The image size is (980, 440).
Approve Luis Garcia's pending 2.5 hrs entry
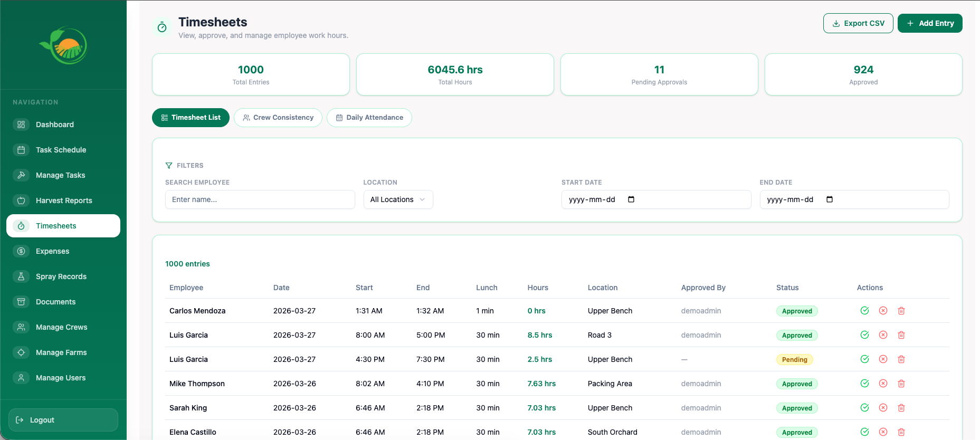click(x=864, y=359)
